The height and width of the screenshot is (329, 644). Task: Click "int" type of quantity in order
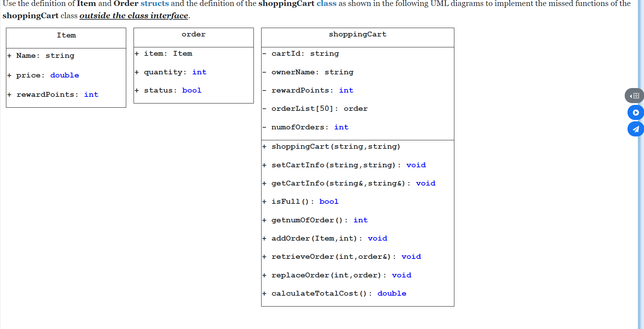(199, 72)
